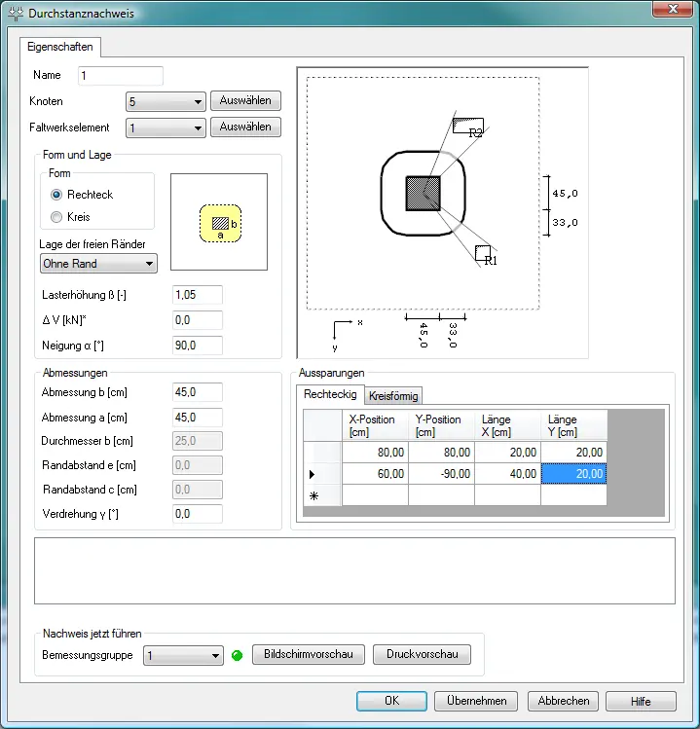Click the X-Position column header
The width and height of the screenshot is (700, 729).
tap(376, 425)
